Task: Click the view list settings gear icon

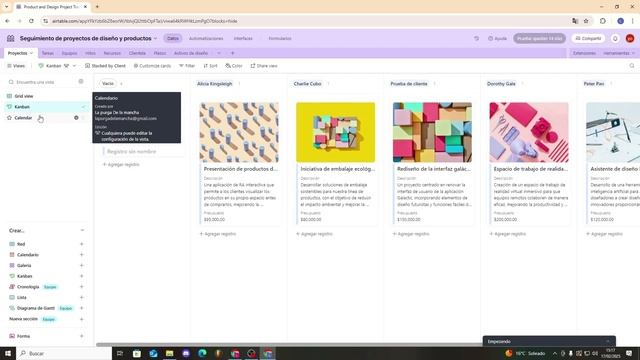Action: click(81, 82)
